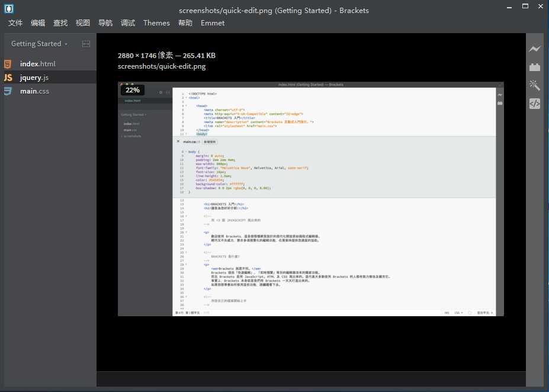Close the Brackets window
Viewport: 549px width, 392px height.
(541, 7)
